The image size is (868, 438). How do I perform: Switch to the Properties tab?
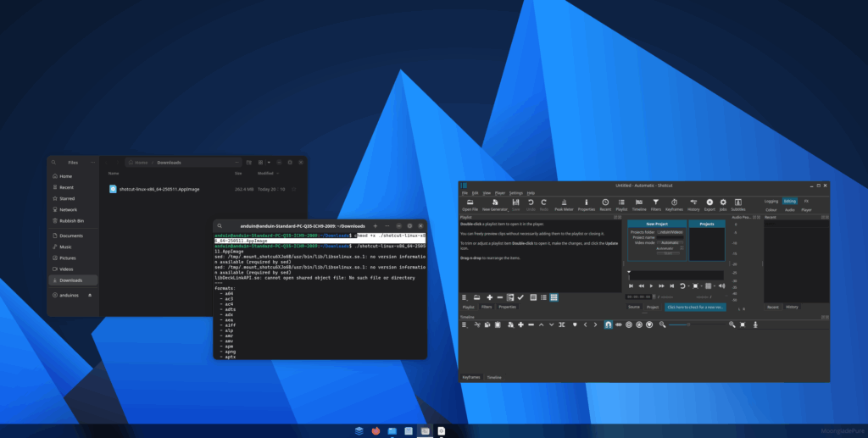click(508, 307)
